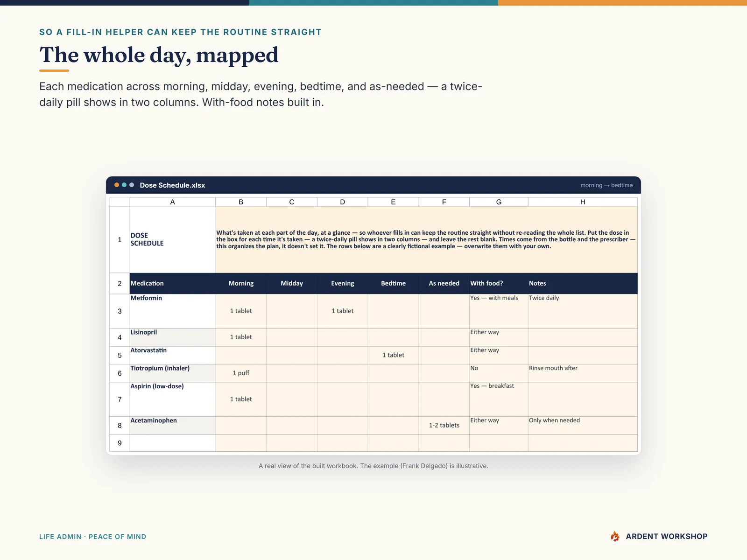
Task: Click Lisinopril's Either way cell
Action: click(x=499, y=337)
